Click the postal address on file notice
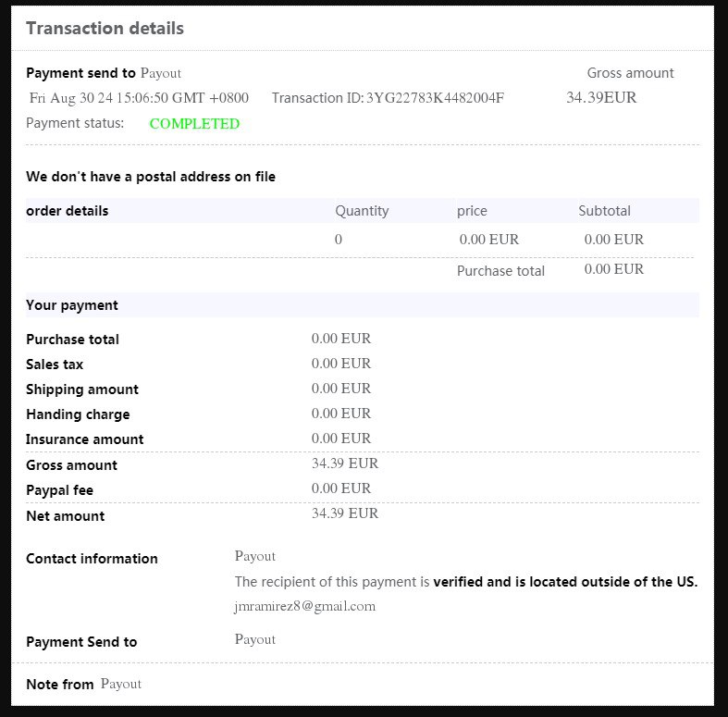This screenshot has width=728, height=717. (151, 177)
